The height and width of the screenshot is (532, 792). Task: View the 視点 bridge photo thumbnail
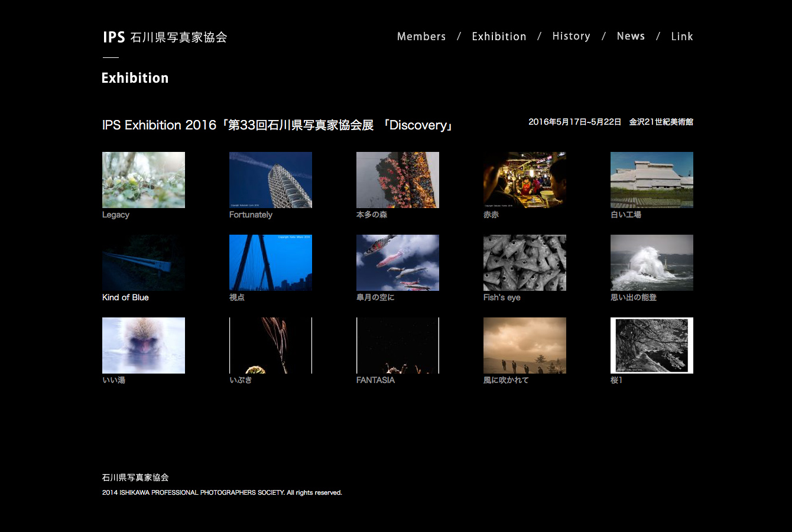tap(271, 262)
